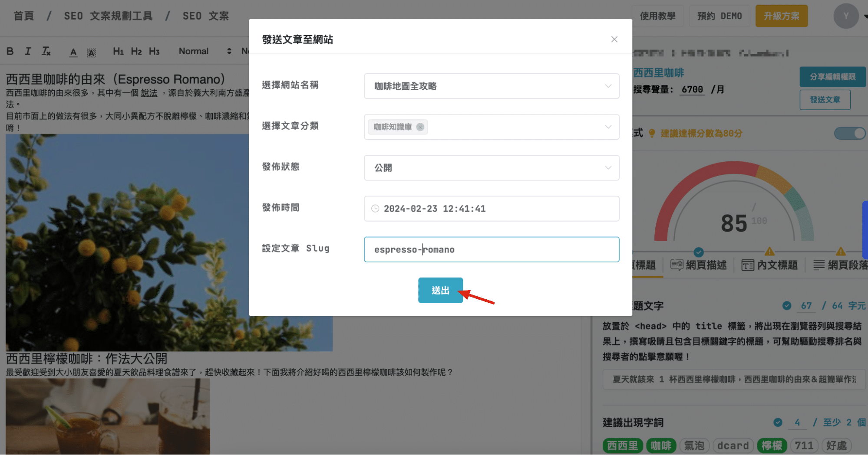868x455 pixels.
Task: Open the 選擇網站名稱 dropdown
Action: point(491,86)
